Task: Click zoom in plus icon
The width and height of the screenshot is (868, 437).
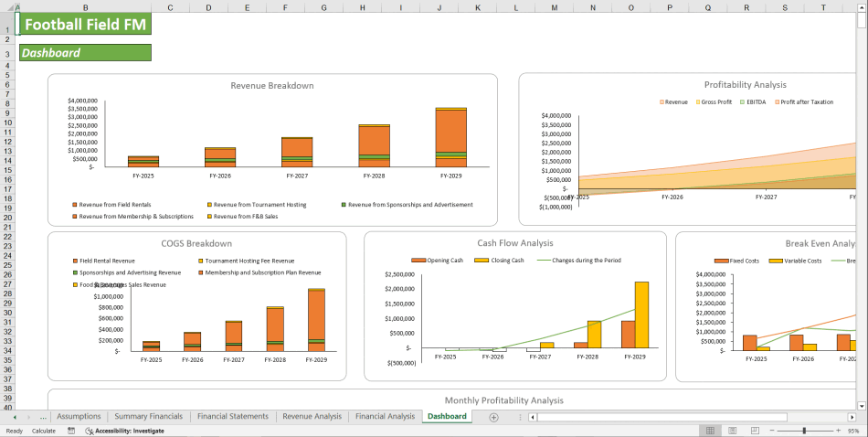Action: click(x=838, y=431)
